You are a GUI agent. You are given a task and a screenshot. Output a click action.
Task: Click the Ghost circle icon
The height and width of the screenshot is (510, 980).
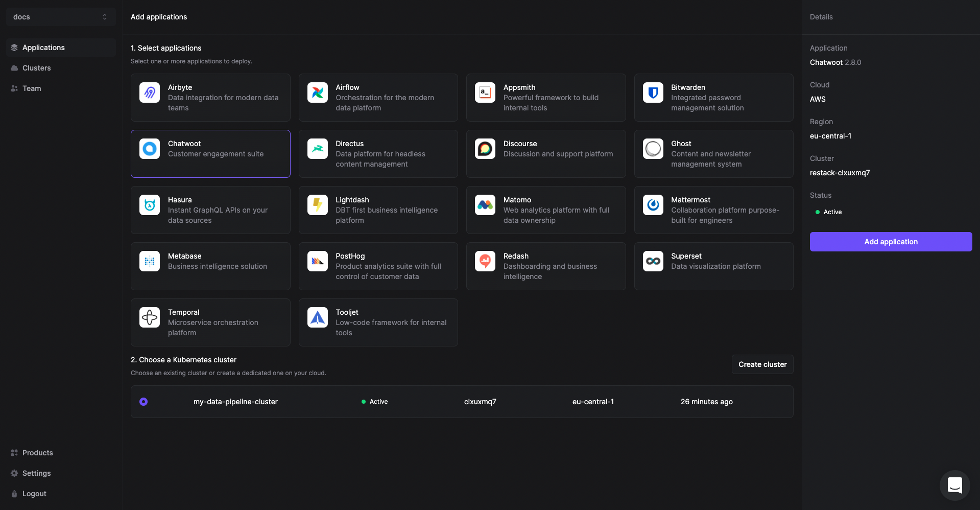click(653, 149)
